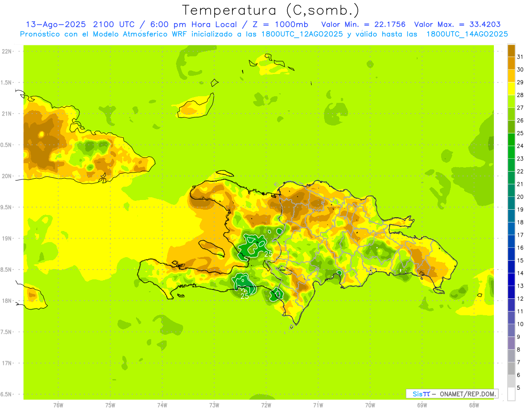Click the legend color band between 8 and 9

click(x=511, y=343)
